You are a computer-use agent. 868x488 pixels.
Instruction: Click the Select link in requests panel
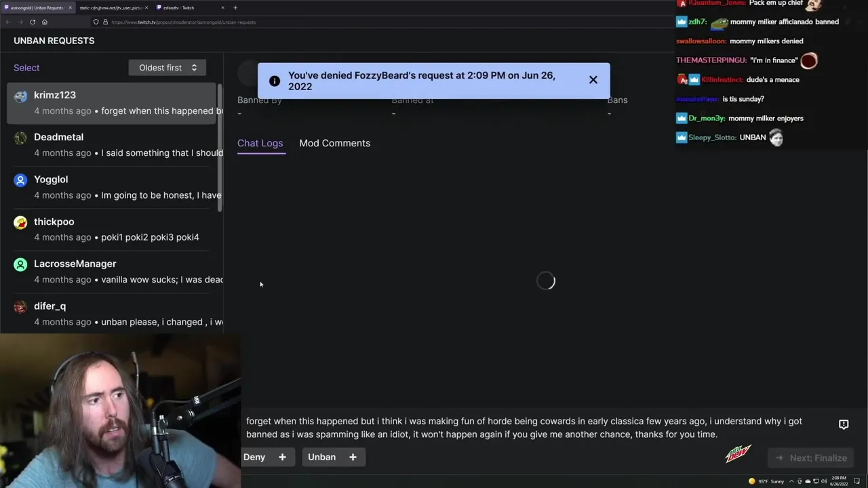(x=26, y=68)
